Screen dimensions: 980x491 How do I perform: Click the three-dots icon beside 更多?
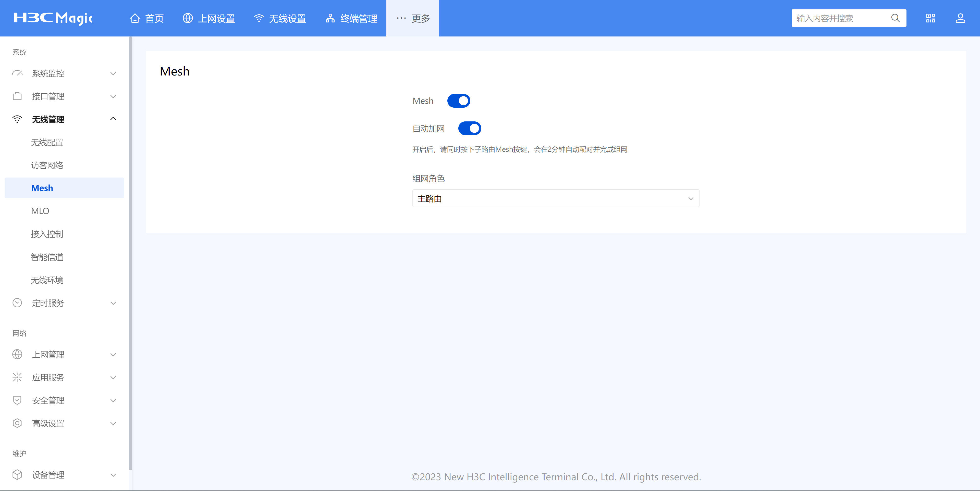click(401, 18)
